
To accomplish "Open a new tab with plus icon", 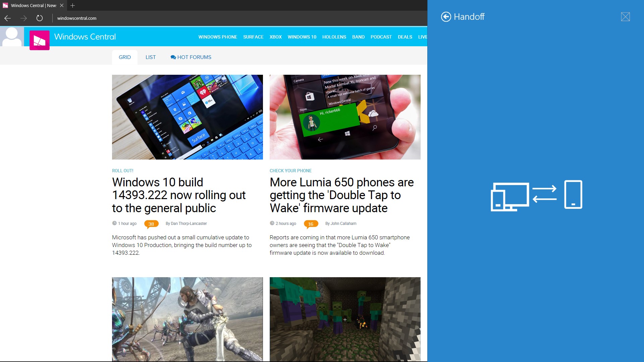I will [x=72, y=5].
